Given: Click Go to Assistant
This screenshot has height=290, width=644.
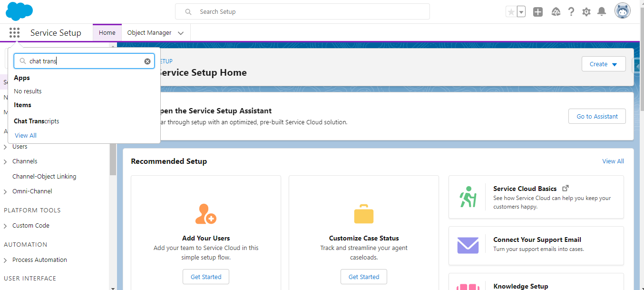Looking at the screenshot, I should click(x=597, y=116).
